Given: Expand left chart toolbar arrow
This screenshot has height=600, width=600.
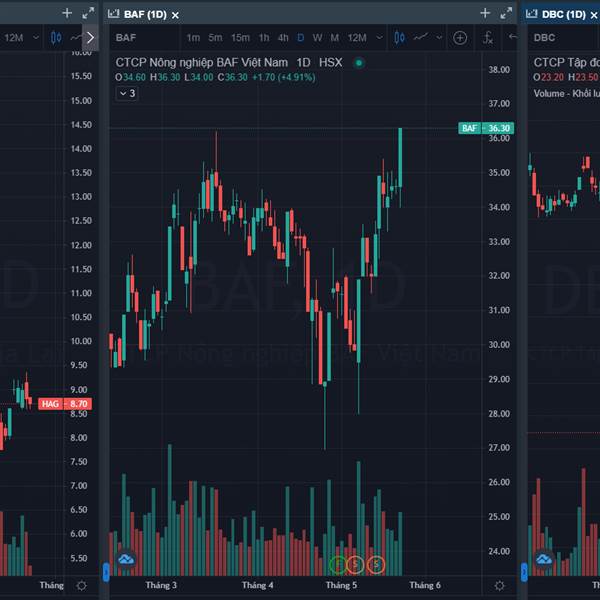Looking at the screenshot, I should [90, 38].
